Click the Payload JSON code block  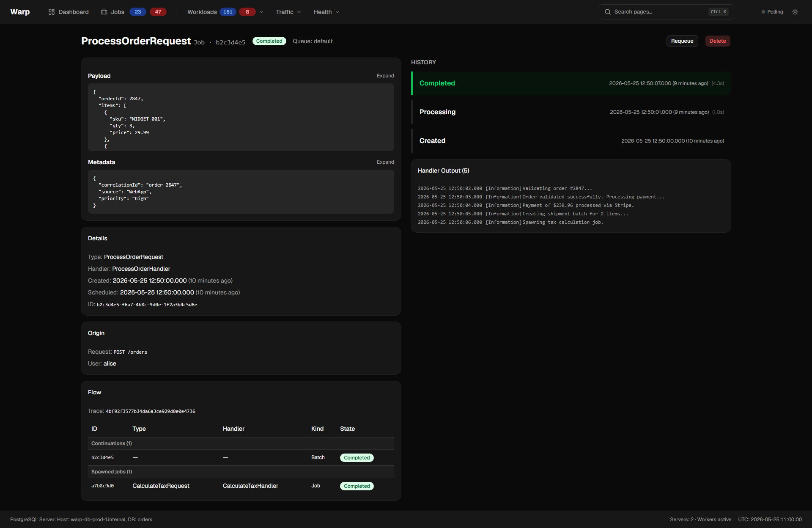241,117
